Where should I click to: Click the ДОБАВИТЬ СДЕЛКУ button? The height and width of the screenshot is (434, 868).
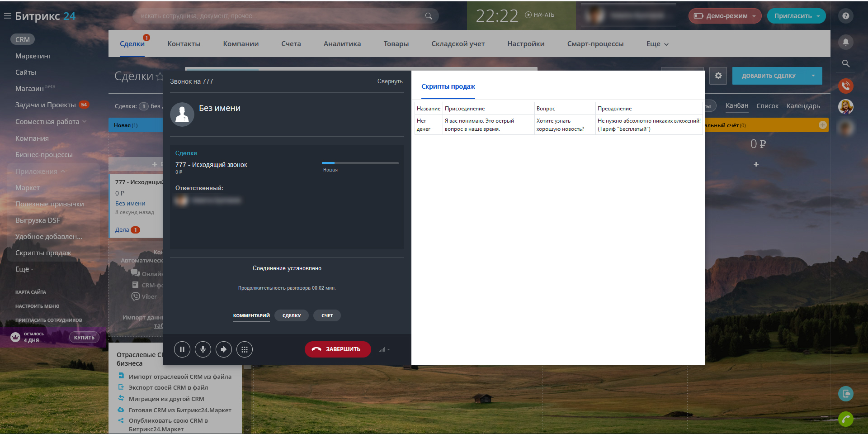pos(769,76)
